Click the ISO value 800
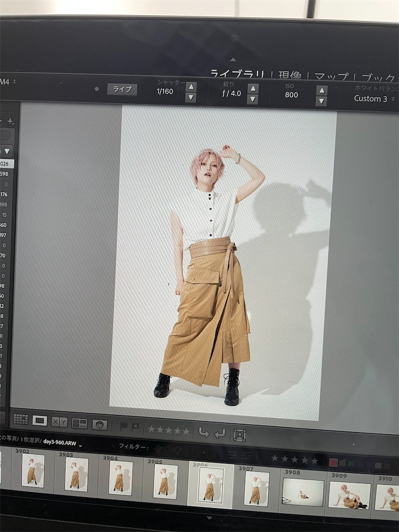 291,95
